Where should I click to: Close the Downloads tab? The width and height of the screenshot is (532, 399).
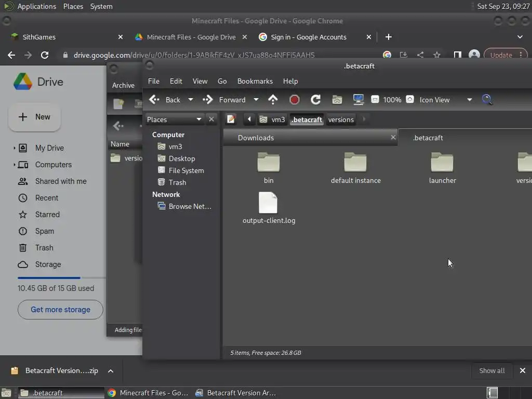(x=393, y=137)
